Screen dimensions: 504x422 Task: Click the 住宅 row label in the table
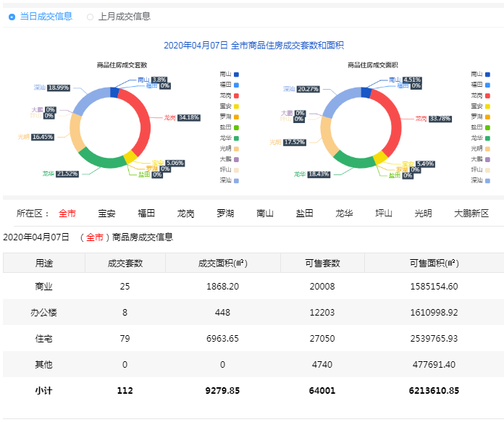click(43, 338)
